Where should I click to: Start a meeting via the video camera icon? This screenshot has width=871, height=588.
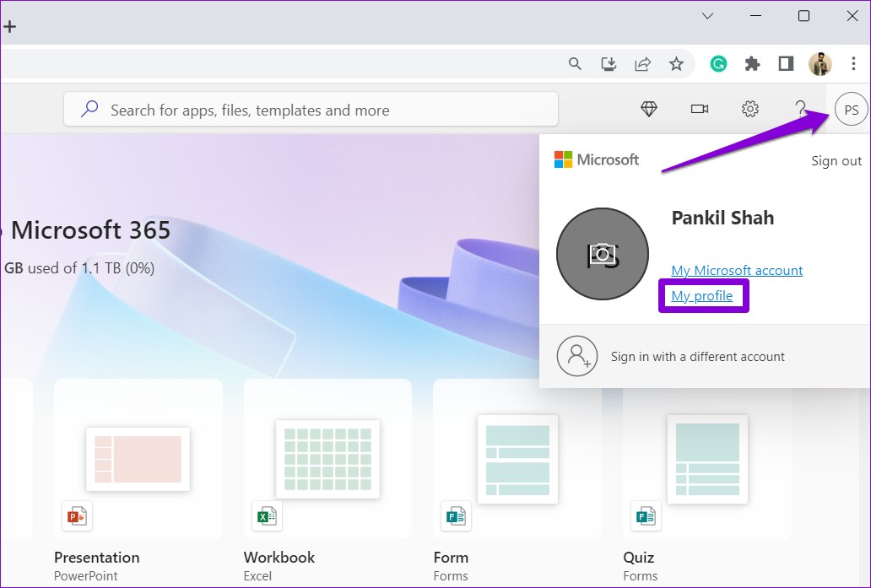coord(699,109)
